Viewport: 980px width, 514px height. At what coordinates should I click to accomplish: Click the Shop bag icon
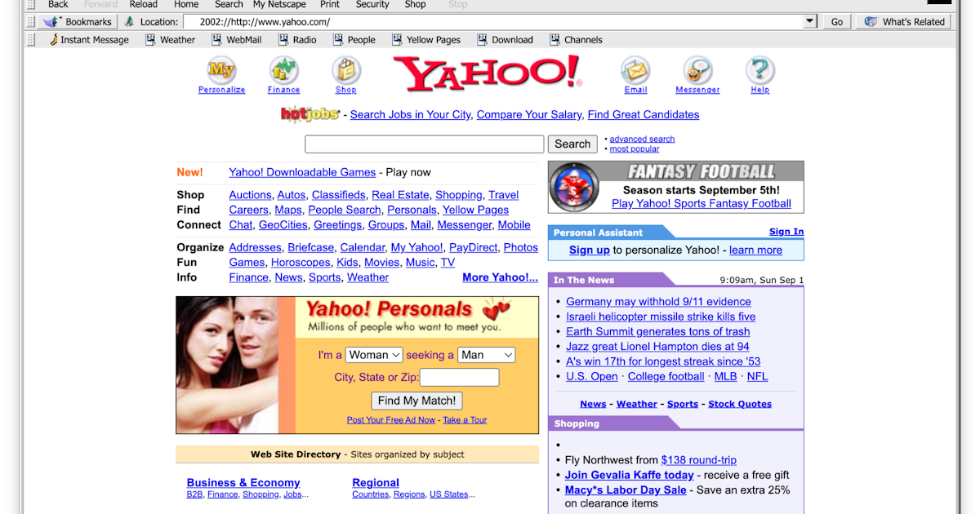click(346, 70)
